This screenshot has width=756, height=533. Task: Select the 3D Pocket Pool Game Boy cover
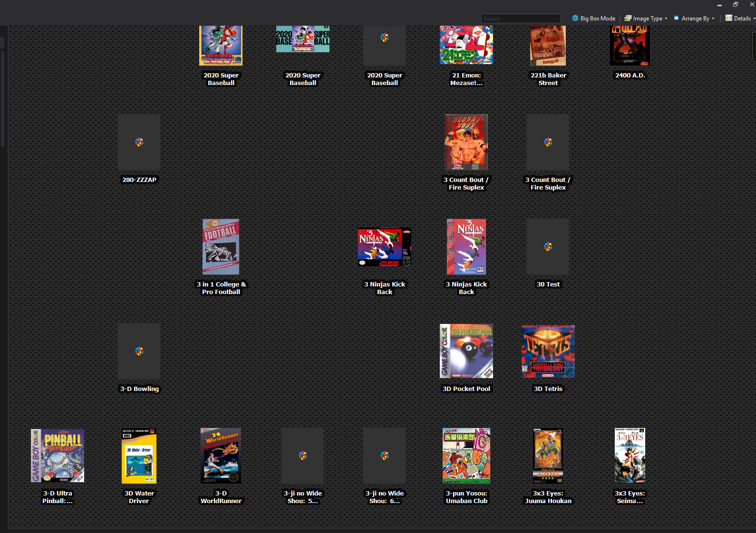pos(466,351)
